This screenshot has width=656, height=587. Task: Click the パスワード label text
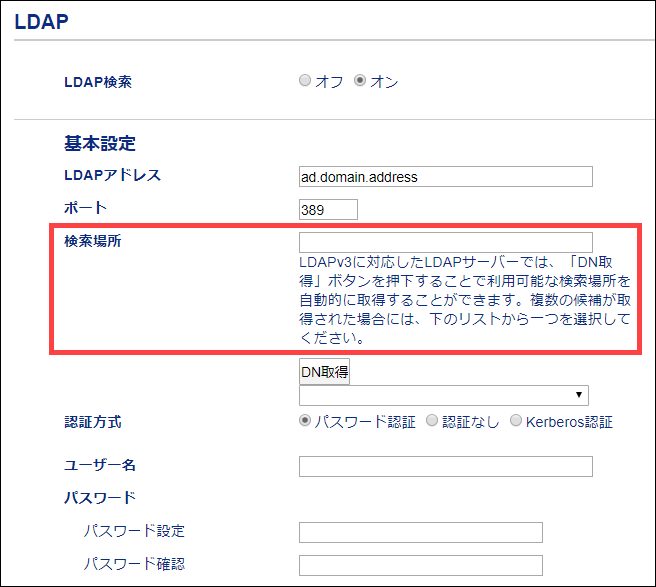(100, 498)
